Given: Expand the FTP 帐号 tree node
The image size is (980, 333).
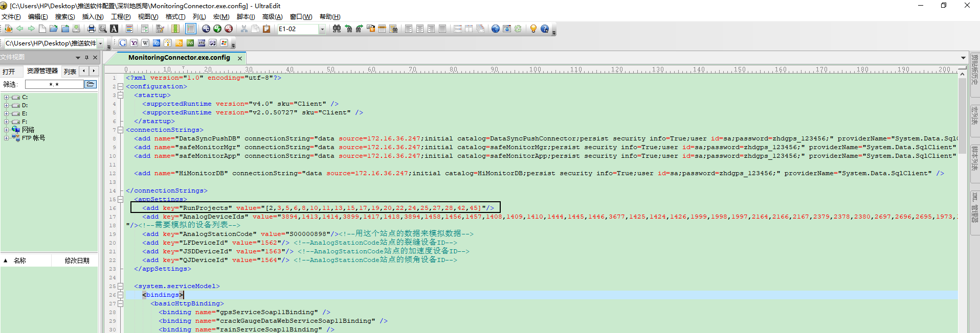Looking at the screenshot, I should click(6, 138).
